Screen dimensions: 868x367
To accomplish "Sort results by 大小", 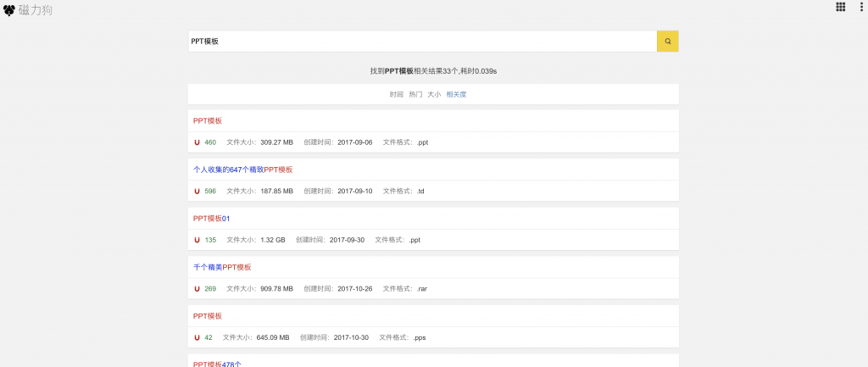I will (x=434, y=94).
